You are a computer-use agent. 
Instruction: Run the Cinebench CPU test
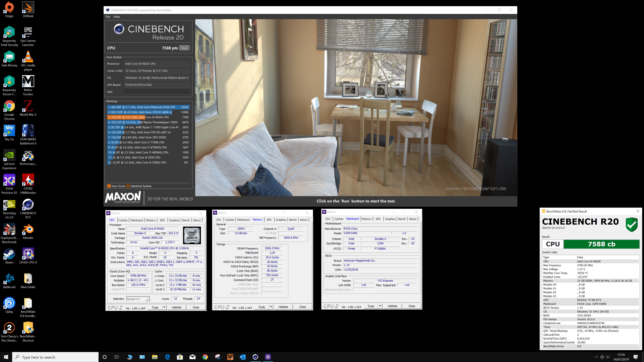[x=184, y=48]
